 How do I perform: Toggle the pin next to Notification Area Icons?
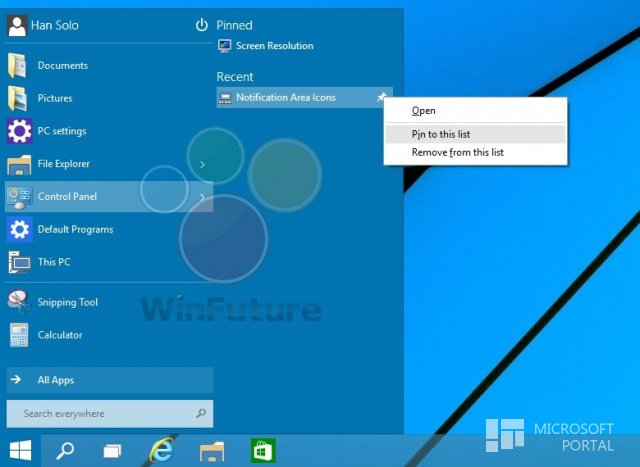coord(381,97)
